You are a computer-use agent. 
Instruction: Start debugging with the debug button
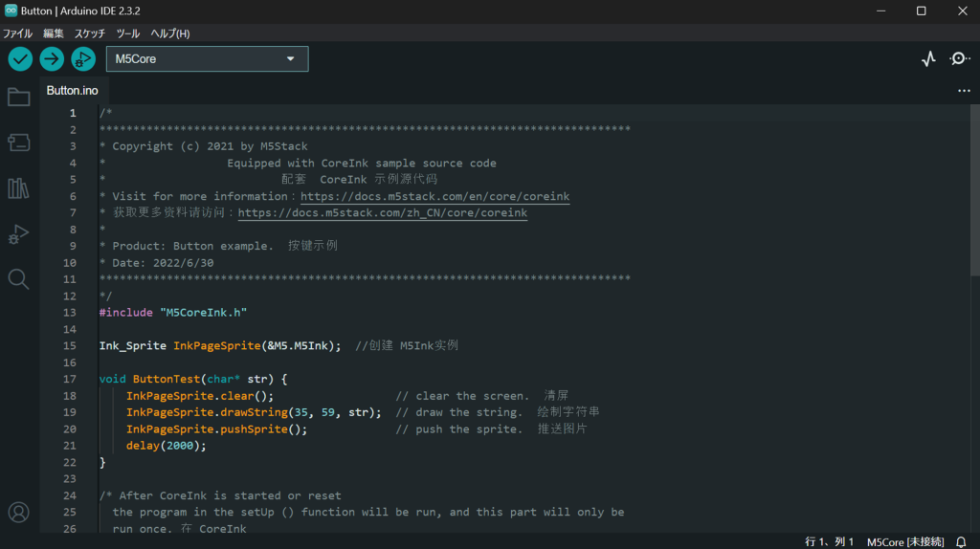coord(83,58)
